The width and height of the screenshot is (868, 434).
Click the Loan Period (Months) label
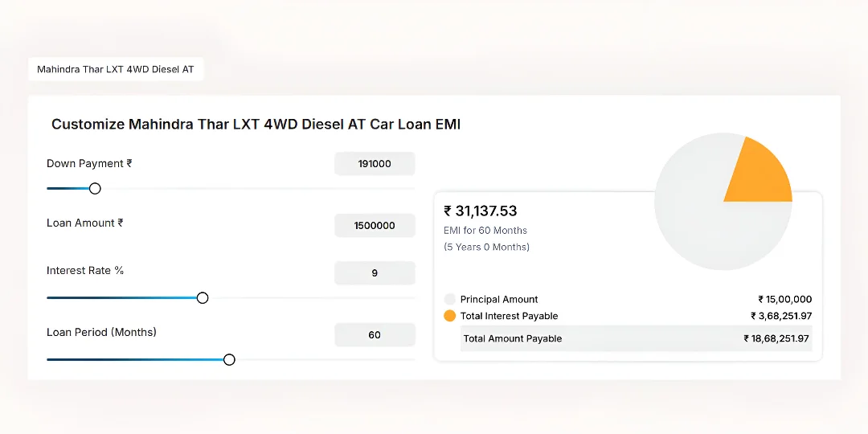(101, 333)
